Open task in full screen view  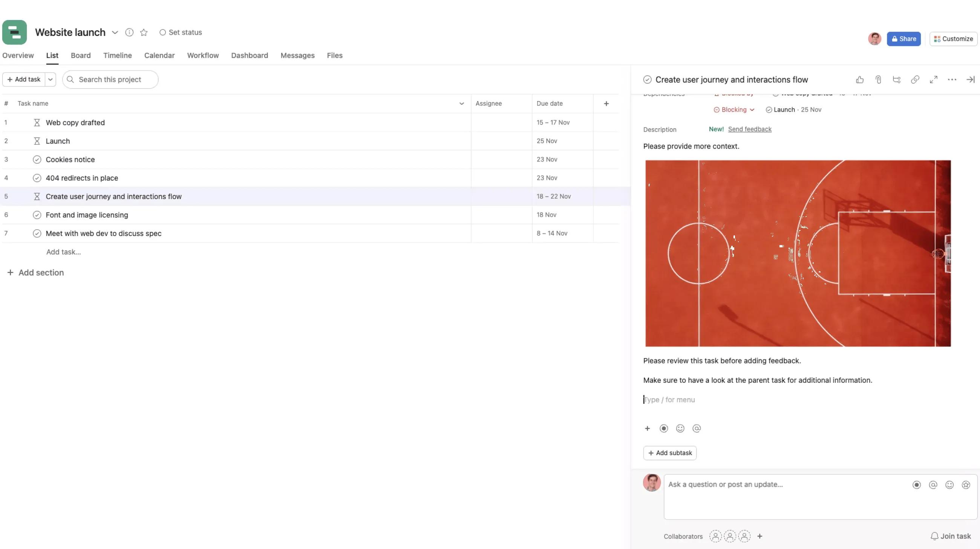(x=933, y=80)
